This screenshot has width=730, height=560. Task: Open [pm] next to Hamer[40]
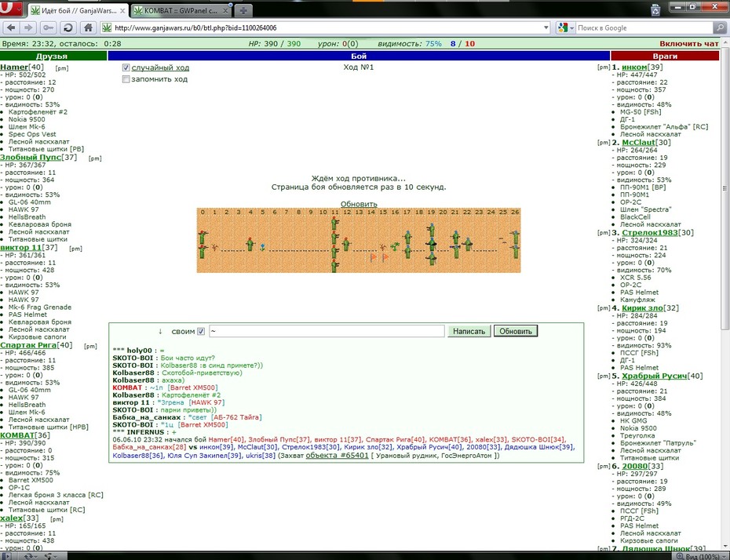(x=61, y=68)
